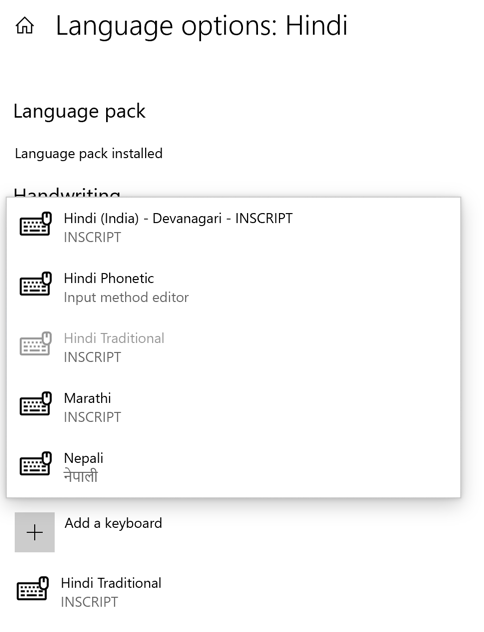This screenshot has width=484, height=632.
Task: Click the Nepali keyboard icon
Action: tap(36, 464)
